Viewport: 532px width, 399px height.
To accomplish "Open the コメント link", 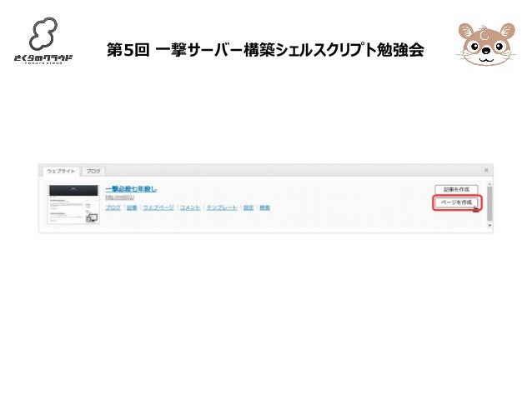I will (190, 207).
